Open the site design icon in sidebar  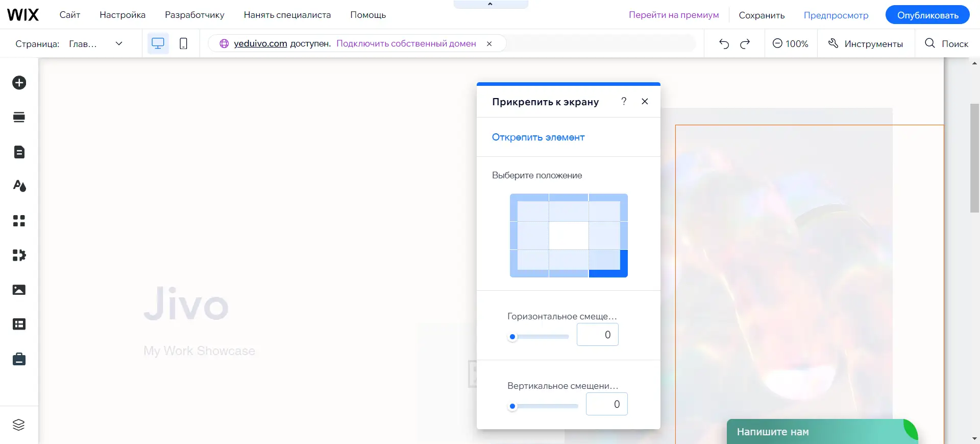pyautogui.click(x=19, y=186)
